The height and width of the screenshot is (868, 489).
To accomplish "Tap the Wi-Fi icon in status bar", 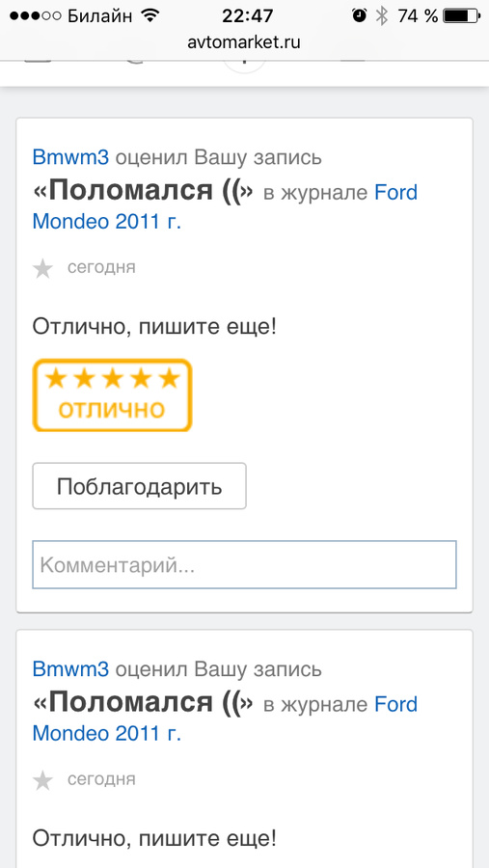I will pos(149,15).
